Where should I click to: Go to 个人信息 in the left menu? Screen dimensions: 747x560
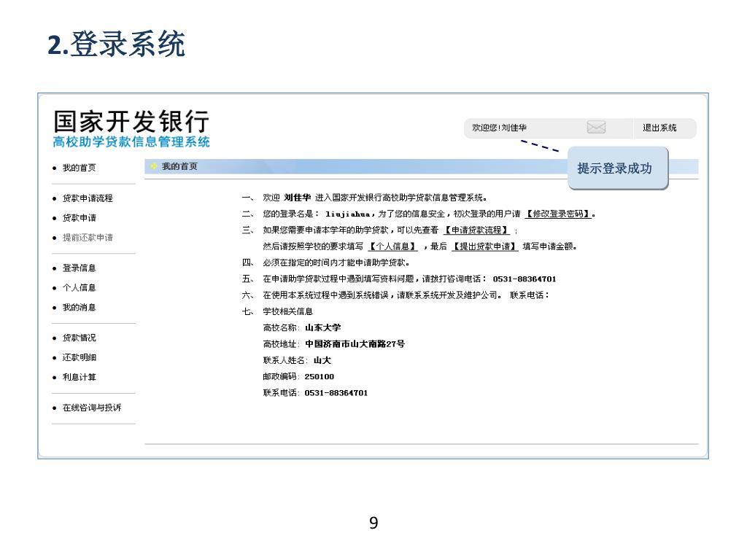(x=79, y=288)
